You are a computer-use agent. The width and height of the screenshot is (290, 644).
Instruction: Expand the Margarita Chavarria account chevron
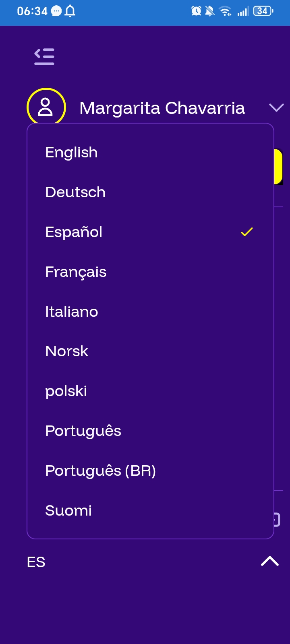pos(276,107)
